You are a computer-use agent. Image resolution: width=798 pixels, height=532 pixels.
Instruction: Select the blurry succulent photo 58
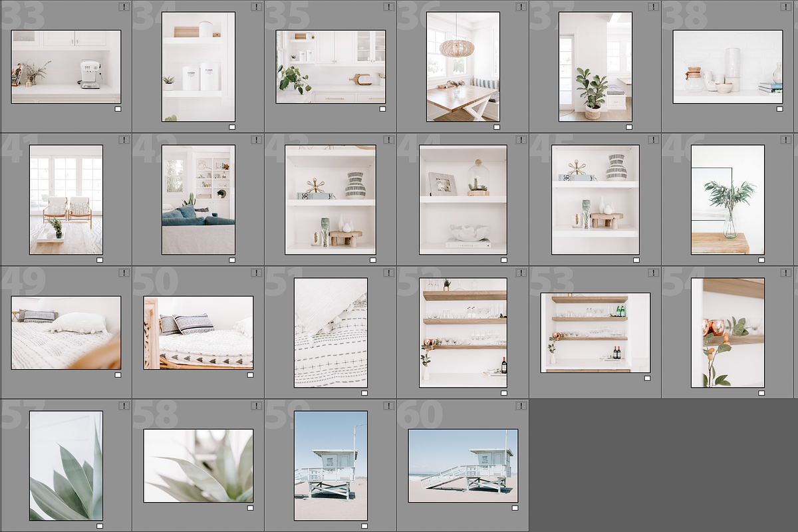pos(198,465)
